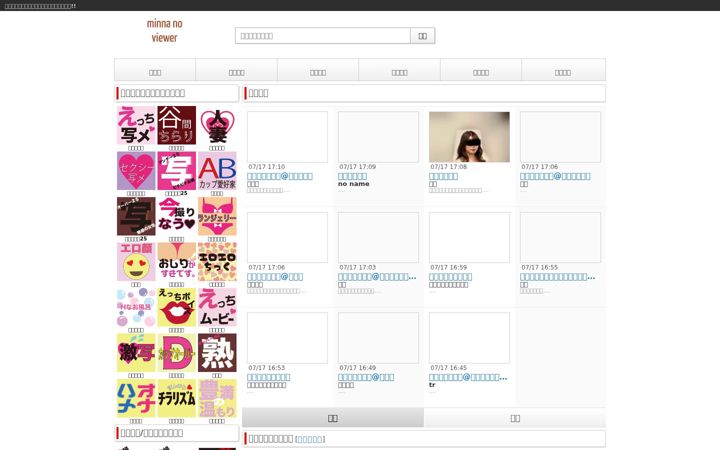Open the title link under 07/17 16:49

[366, 377]
